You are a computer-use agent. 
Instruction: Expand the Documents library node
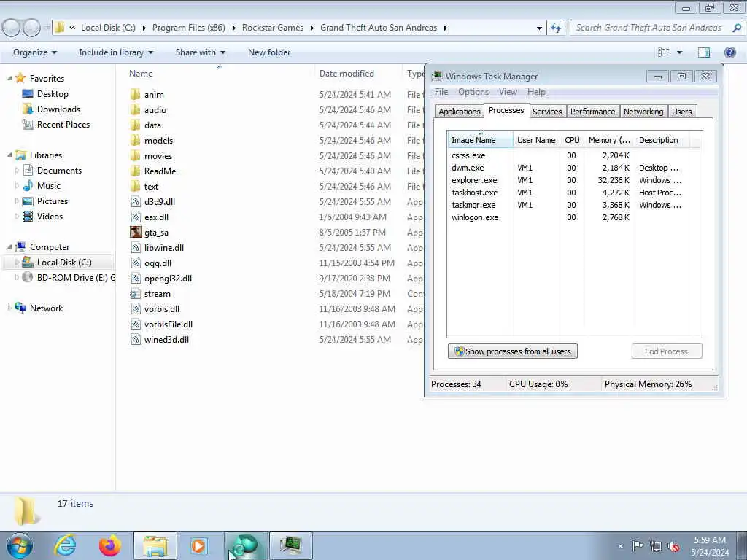coord(18,170)
